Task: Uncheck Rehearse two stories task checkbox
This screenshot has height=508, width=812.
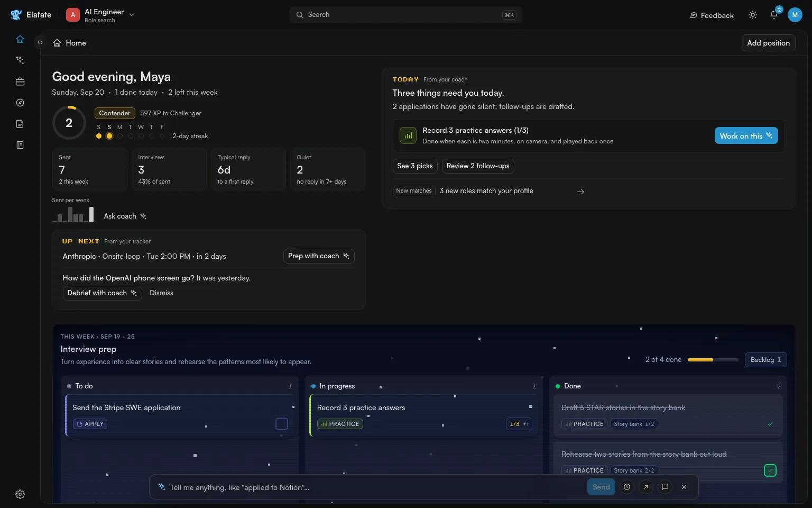Action: point(770,470)
